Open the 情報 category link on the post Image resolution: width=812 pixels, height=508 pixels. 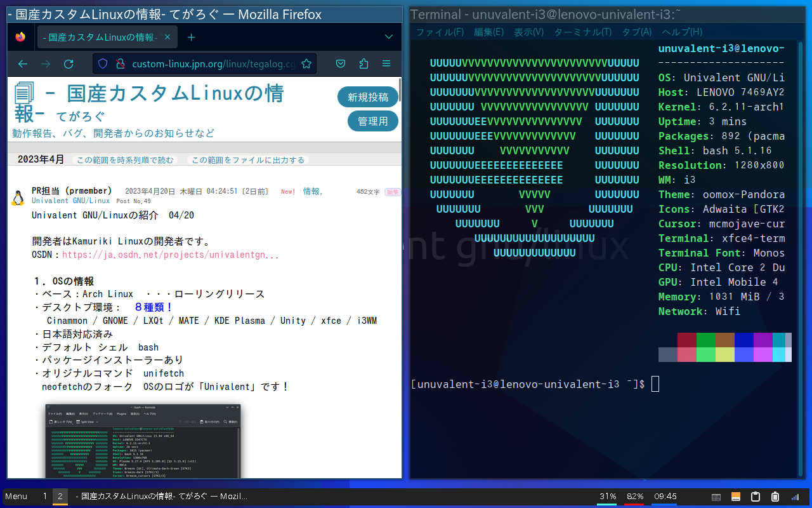tap(311, 191)
